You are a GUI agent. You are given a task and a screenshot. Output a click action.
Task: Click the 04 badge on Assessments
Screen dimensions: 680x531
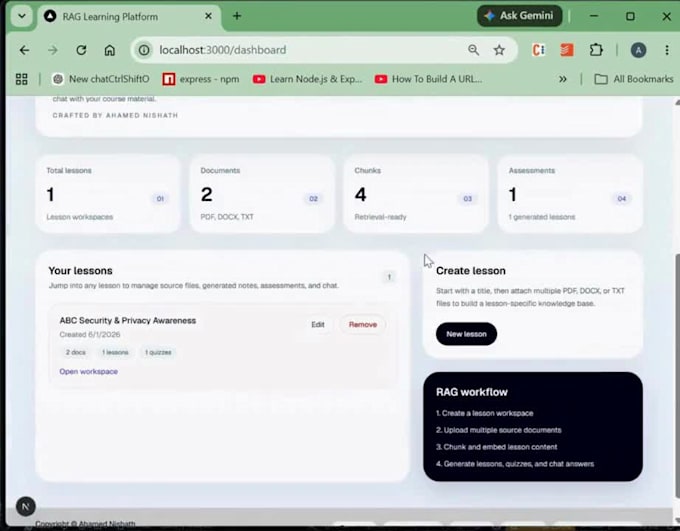click(621, 199)
